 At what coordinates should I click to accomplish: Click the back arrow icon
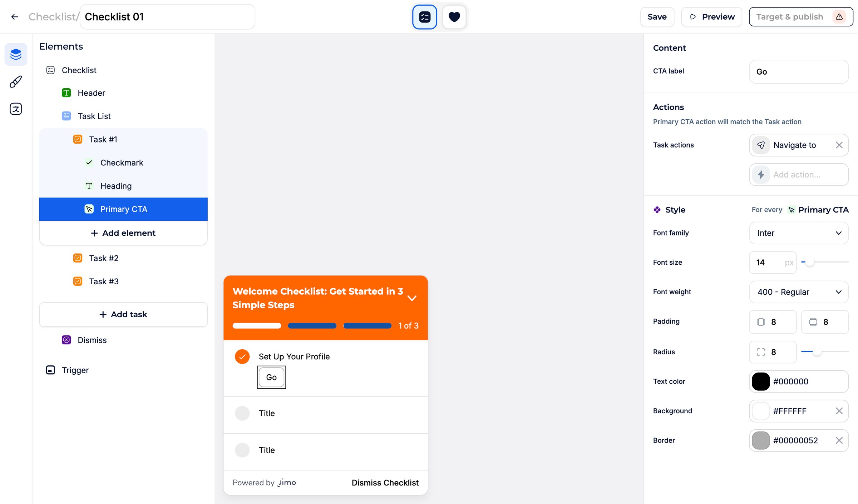click(15, 17)
